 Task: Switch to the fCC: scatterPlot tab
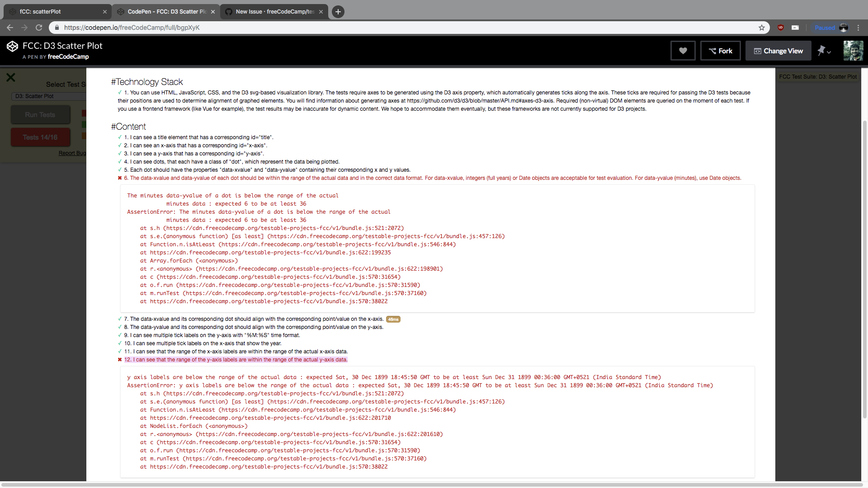coord(57,12)
